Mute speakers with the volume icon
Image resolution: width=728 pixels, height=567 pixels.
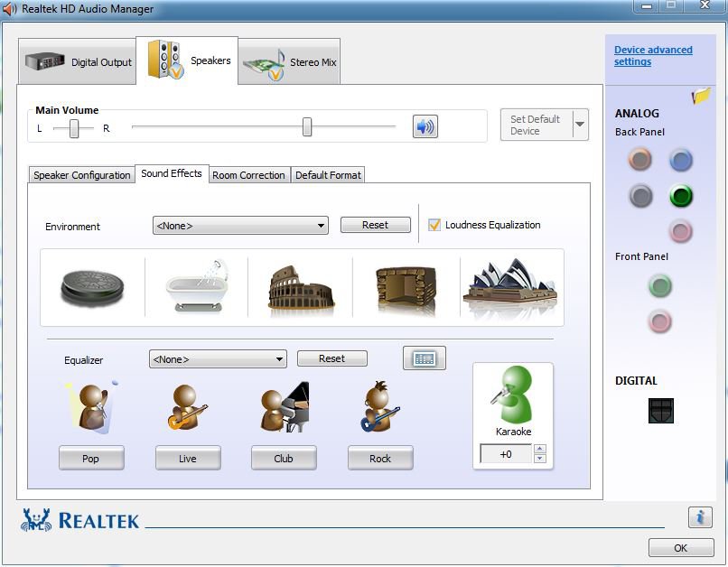pos(425,126)
